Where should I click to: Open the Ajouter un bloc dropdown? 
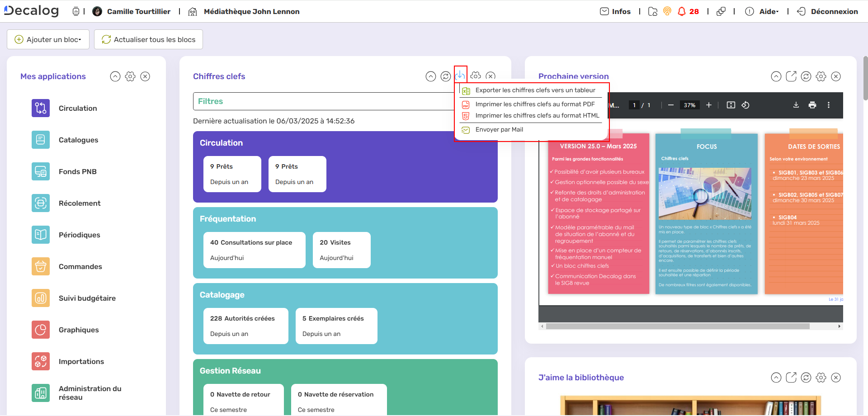click(48, 39)
